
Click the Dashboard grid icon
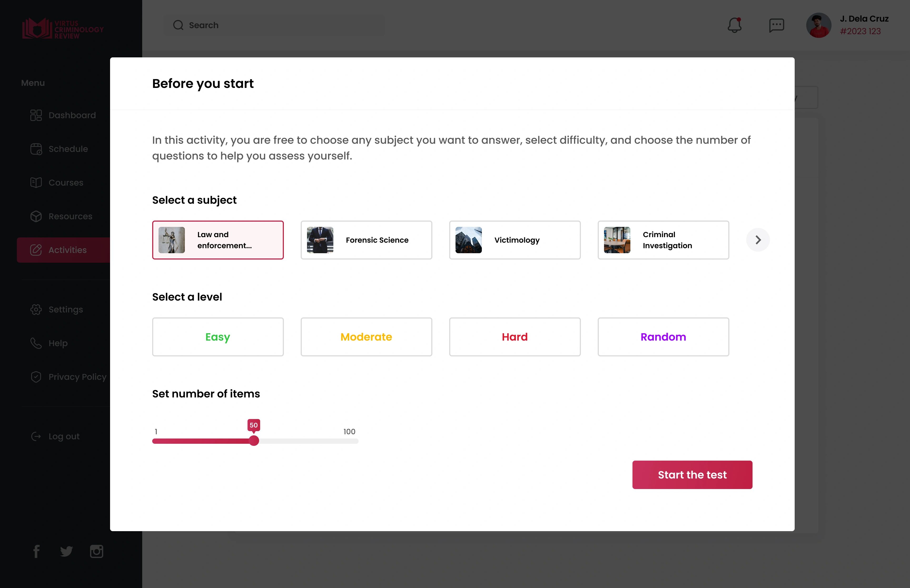tap(36, 115)
